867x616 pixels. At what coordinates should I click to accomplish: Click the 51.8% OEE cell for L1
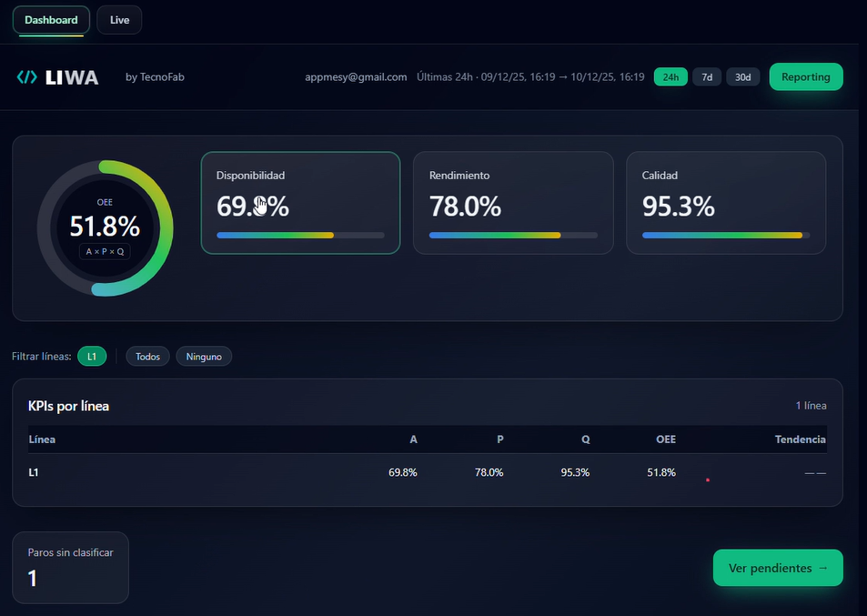click(661, 473)
